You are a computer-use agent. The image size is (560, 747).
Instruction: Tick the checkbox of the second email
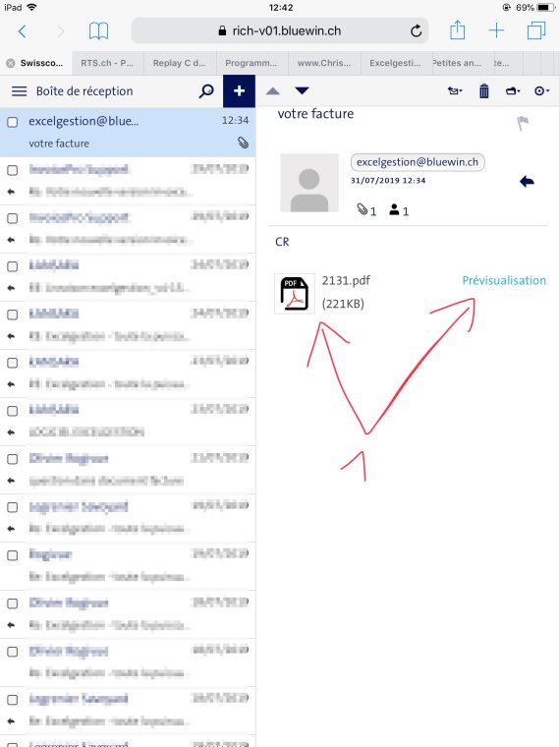click(13, 170)
